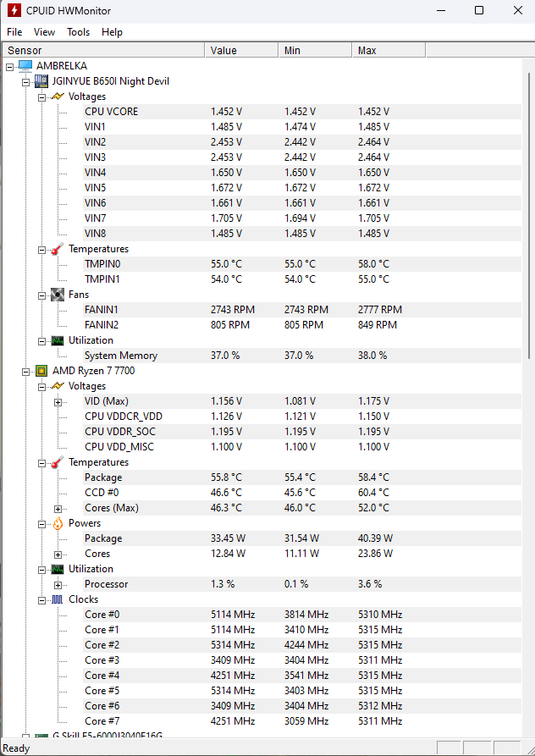
Task: Click the 58.4 °C Package max value
Action: [x=373, y=477]
